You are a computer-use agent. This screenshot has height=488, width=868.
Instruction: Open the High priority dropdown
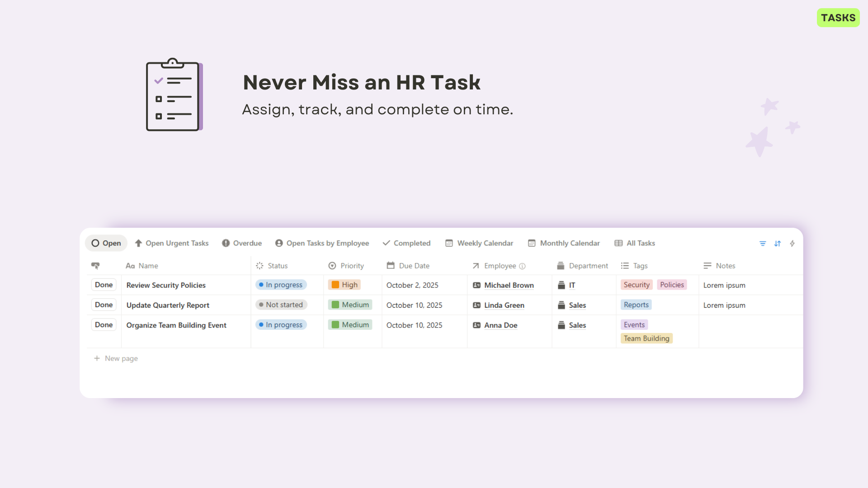(344, 285)
